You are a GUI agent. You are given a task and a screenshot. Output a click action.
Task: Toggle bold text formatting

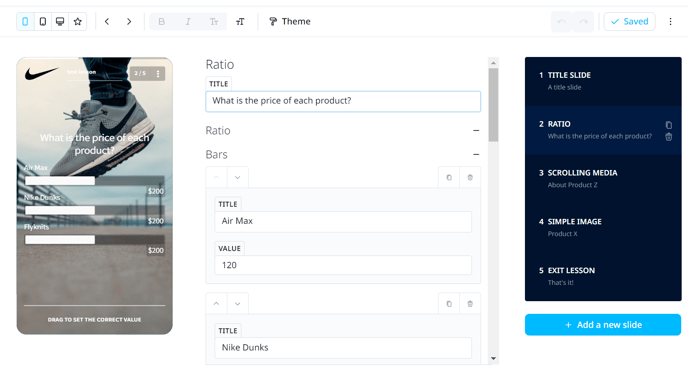coord(161,21)
